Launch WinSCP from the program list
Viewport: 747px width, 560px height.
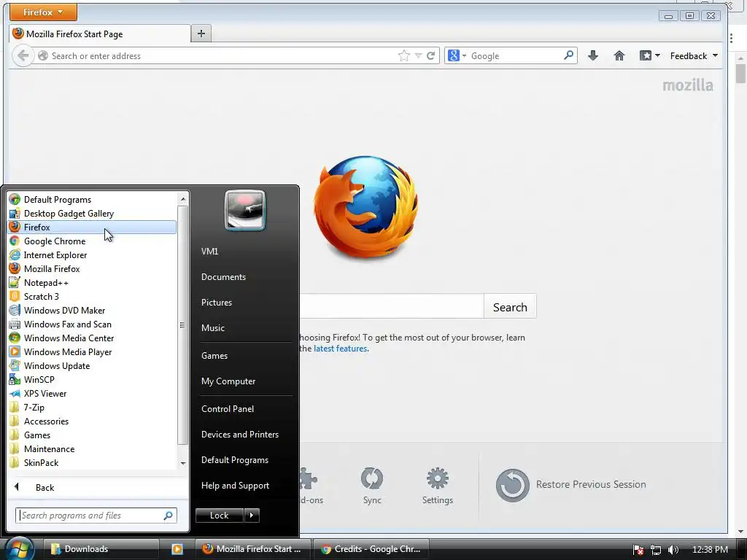93,379
